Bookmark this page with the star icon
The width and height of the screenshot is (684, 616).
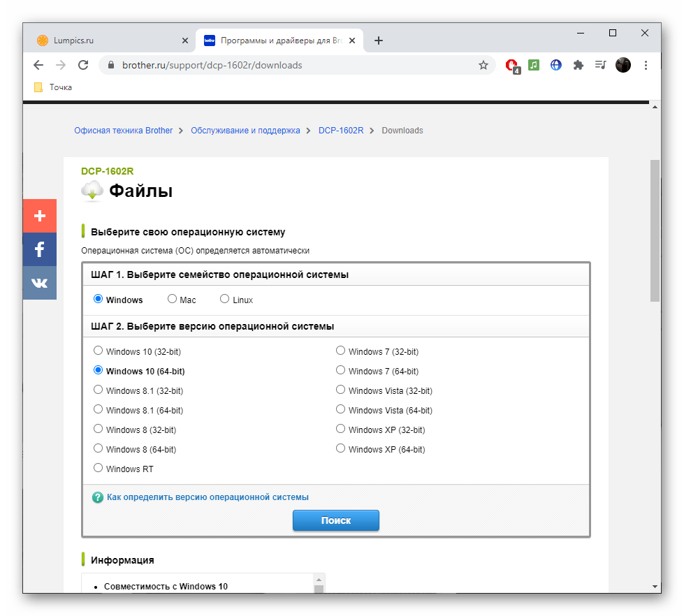click(483, 65)
